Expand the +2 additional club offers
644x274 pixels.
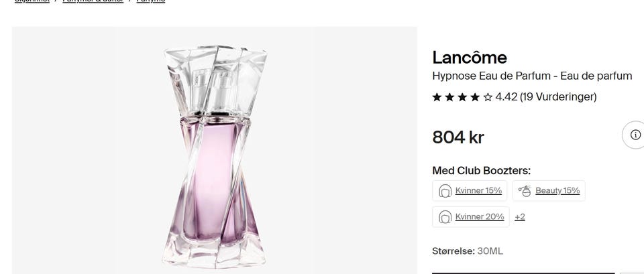click(519, 217)
